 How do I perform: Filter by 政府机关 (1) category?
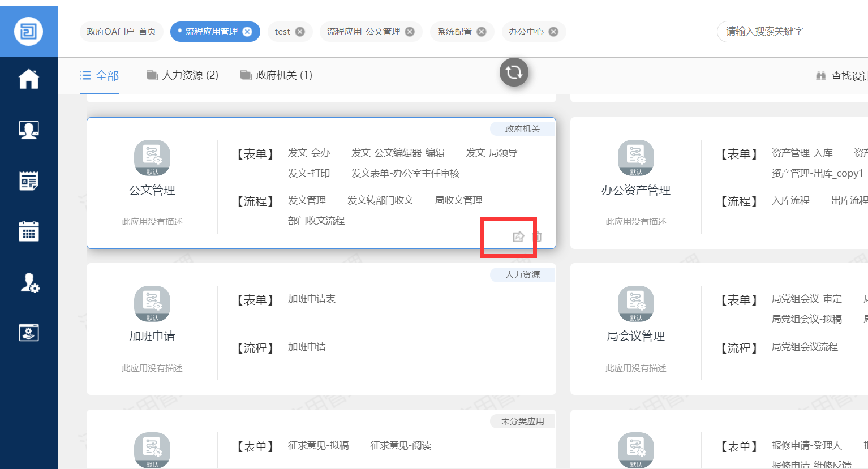pyautogui.click(x=276, y=75)
